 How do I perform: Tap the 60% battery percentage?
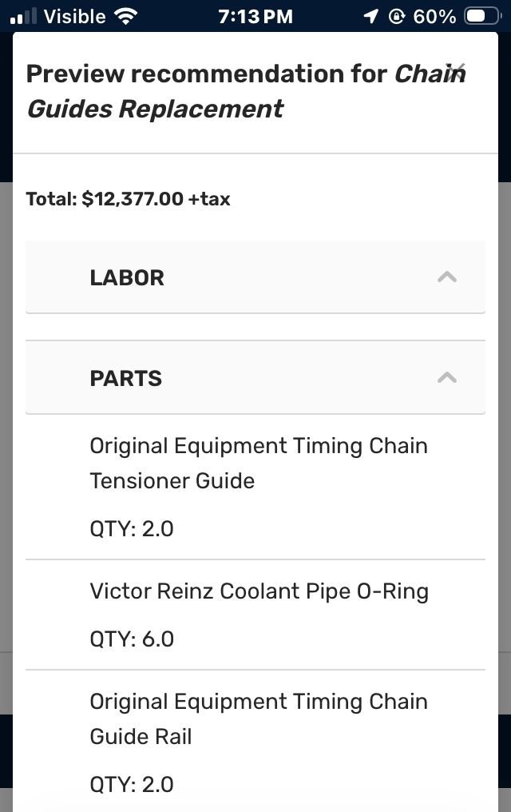coord(434,16)
